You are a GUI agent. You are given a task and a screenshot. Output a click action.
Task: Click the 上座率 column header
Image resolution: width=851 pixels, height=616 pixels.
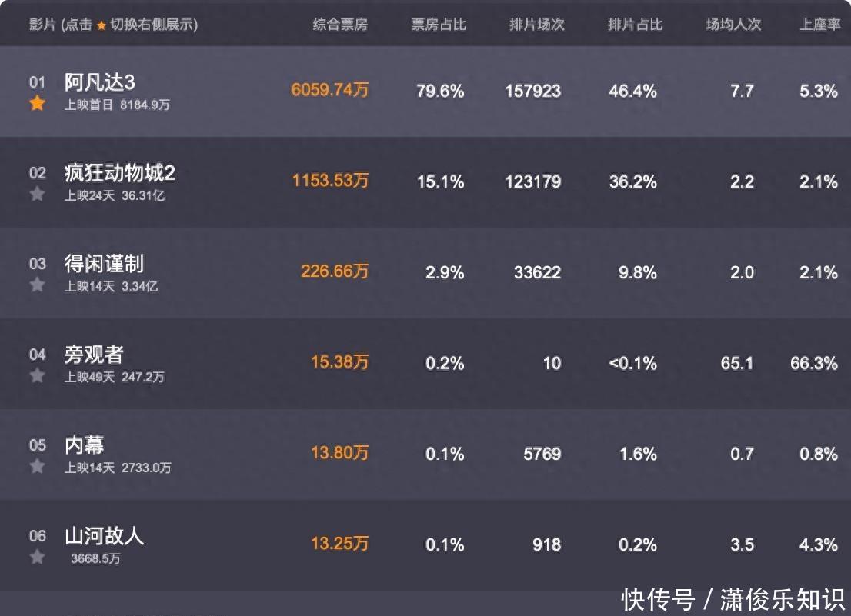point(817,24)
